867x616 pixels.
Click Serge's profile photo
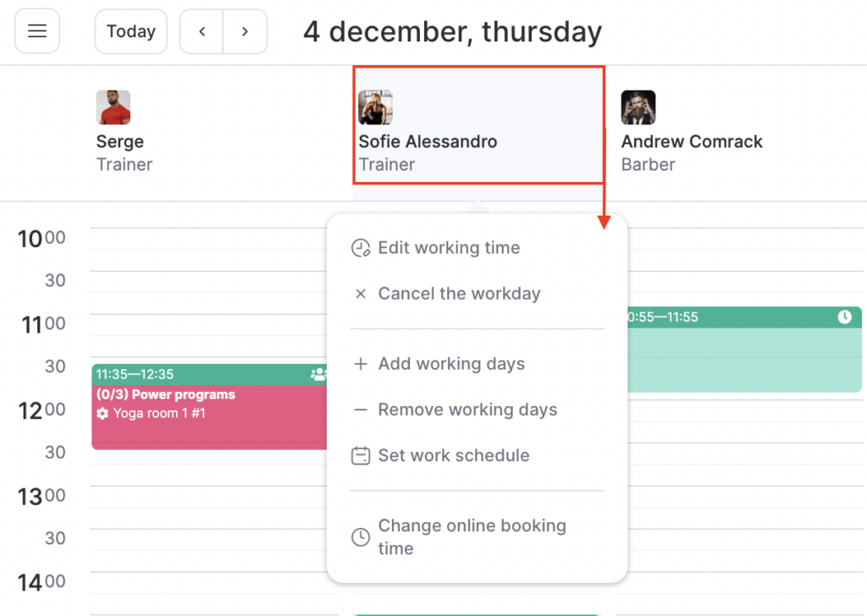[x=113, y=107]
